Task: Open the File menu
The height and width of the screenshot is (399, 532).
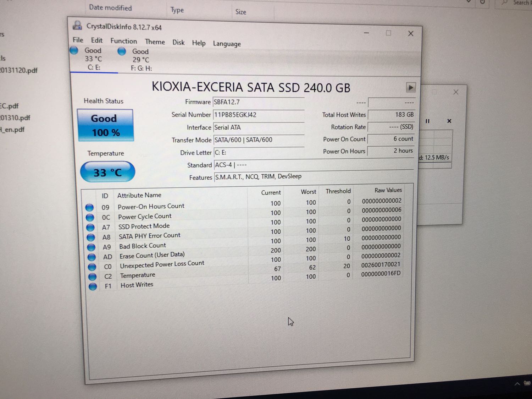Action: click(x=78, y=40)
